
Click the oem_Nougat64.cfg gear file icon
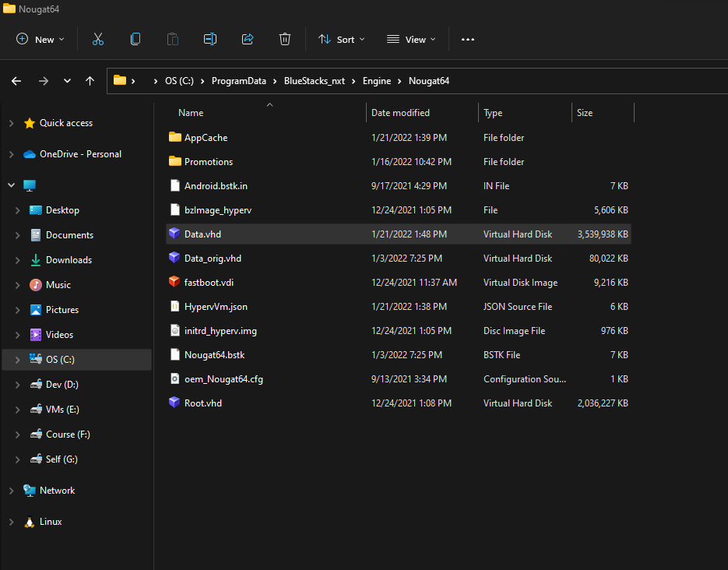point(175,378)
